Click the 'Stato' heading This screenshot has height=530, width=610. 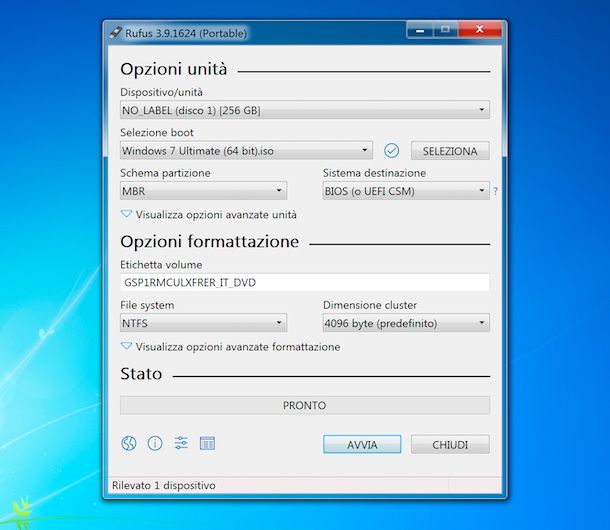pos(141,374)
